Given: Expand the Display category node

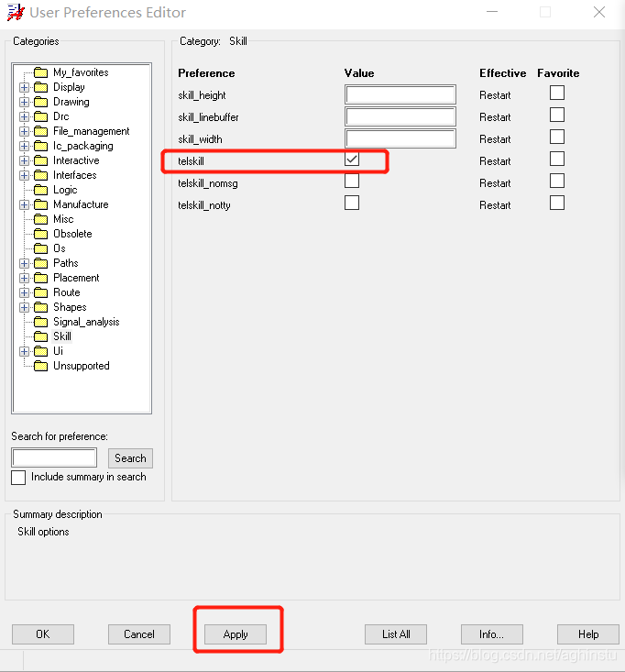Looking at the screenshot, I should coord(25,87).
